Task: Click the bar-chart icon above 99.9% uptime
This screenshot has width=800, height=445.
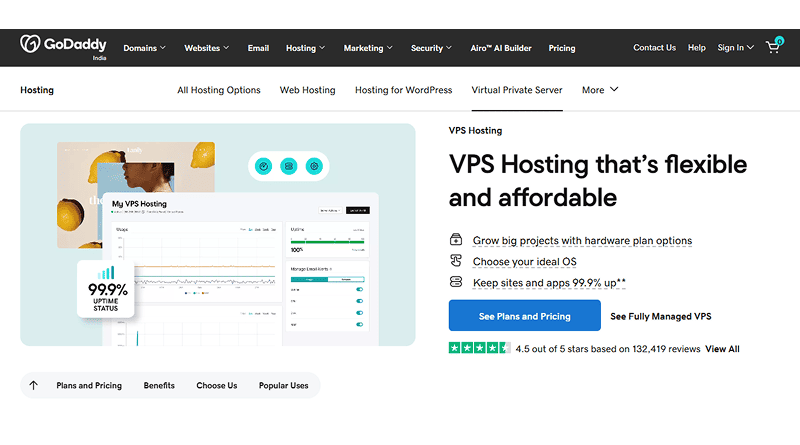Action: (x=106, y=273)
